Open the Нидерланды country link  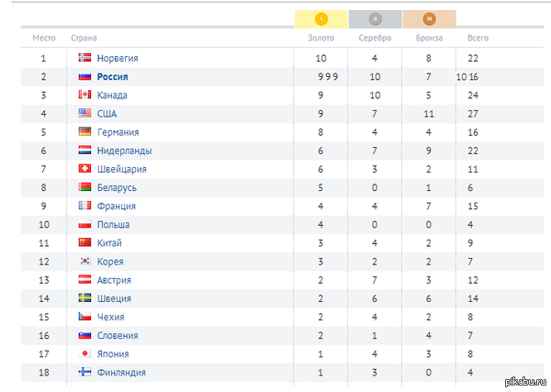(124, 151)
